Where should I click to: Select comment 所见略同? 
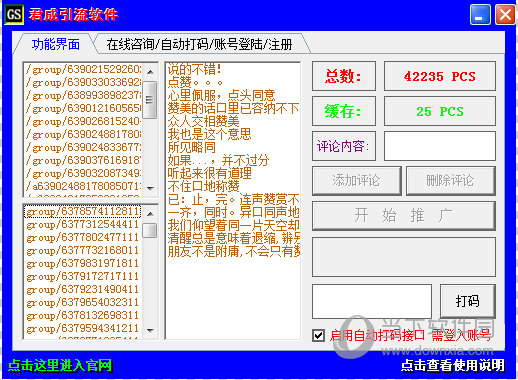pyautogui.click(x=233, y=147)
